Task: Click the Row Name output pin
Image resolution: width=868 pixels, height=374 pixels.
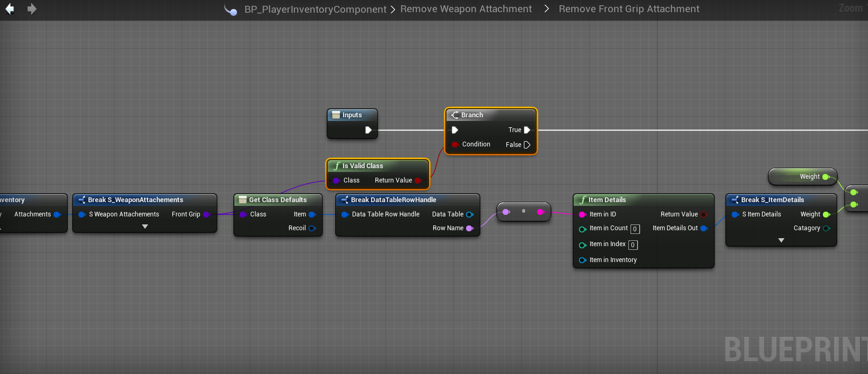Action: point(469,228)
